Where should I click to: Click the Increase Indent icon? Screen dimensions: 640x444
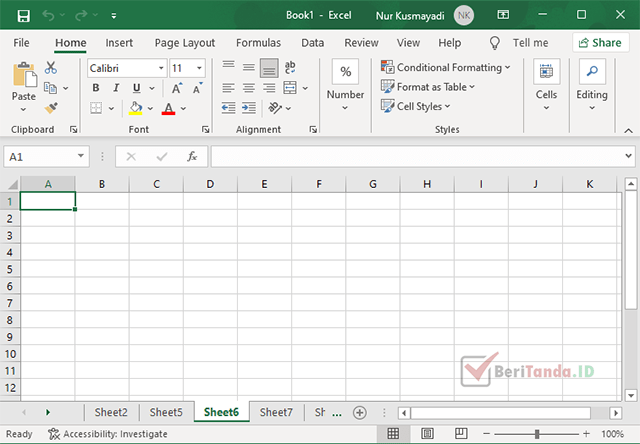(248, 108)
